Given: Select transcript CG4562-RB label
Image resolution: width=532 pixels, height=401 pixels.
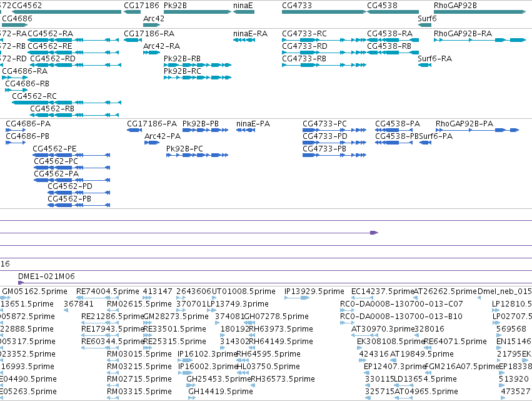Looking at the screenshot, I should (x=53, y=109).
